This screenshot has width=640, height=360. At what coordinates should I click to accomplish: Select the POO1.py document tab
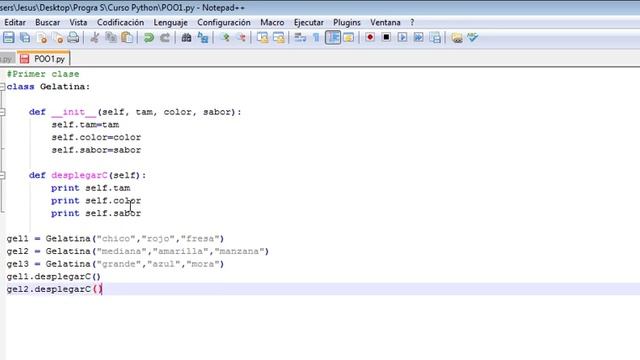point(44,59)
